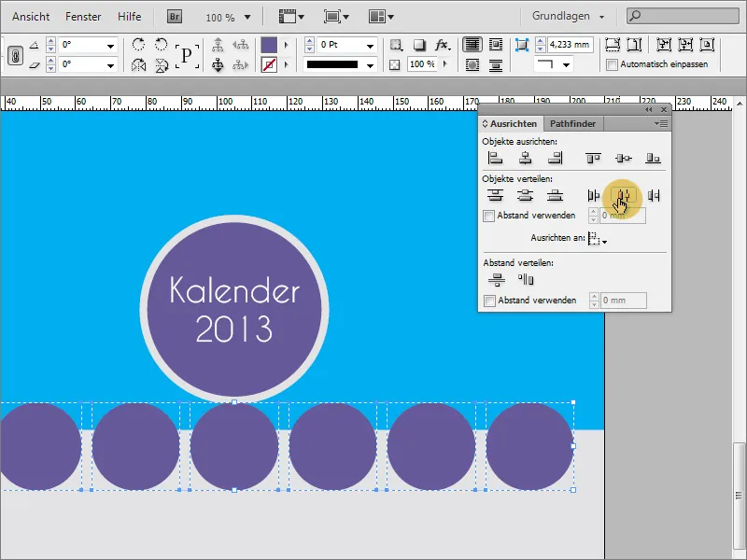This screenshot has height=560, width=747.
Task: Open Ansicht menu
Action: 31,17
